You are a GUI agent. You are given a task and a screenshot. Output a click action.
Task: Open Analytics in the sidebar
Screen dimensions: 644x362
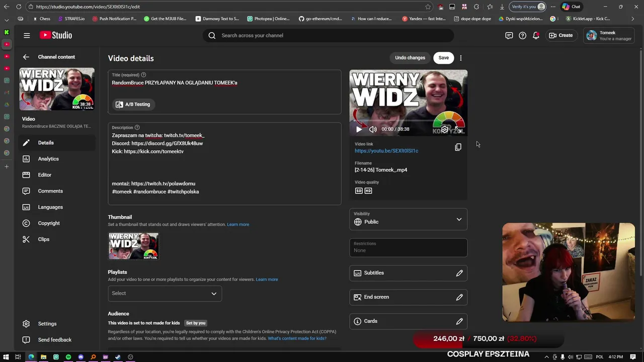57,159
